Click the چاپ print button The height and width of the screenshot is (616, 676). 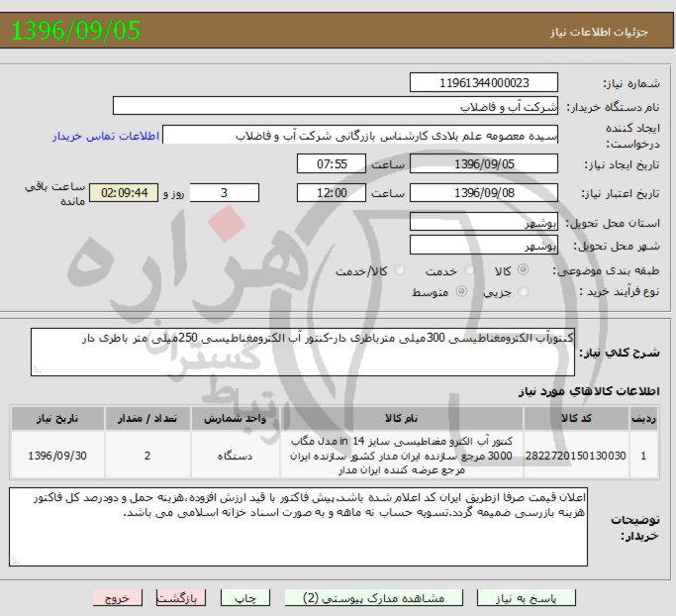click(245, 598)
